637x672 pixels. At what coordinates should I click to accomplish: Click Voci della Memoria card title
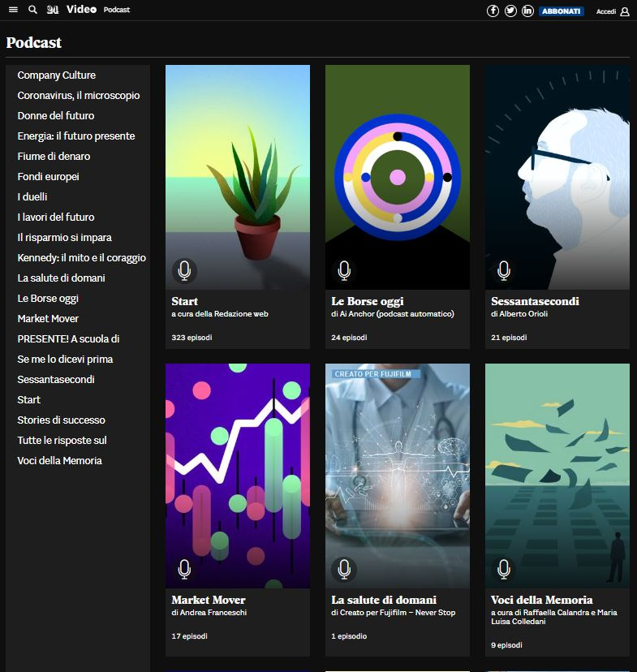coord(542,600)
